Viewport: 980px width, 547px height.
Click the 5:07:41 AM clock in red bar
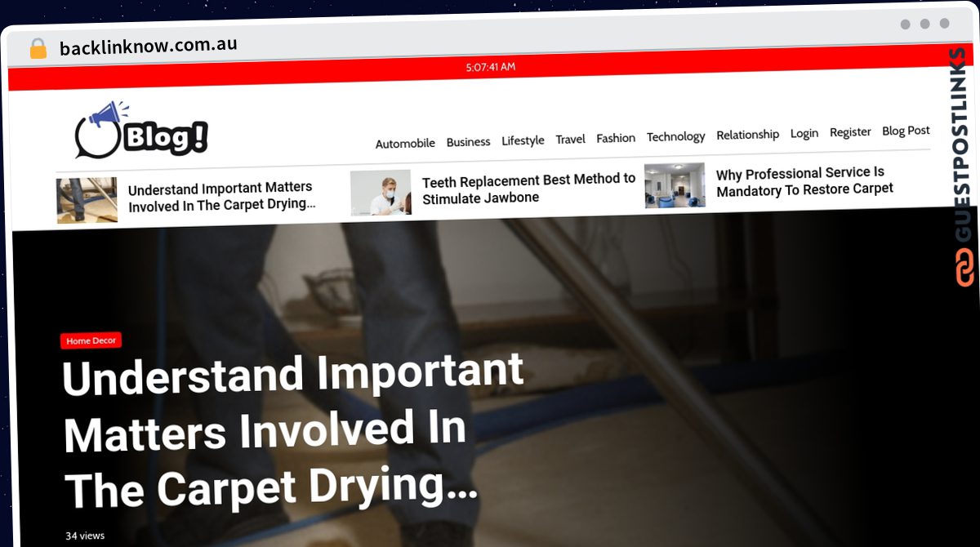[x=490, y=67]
